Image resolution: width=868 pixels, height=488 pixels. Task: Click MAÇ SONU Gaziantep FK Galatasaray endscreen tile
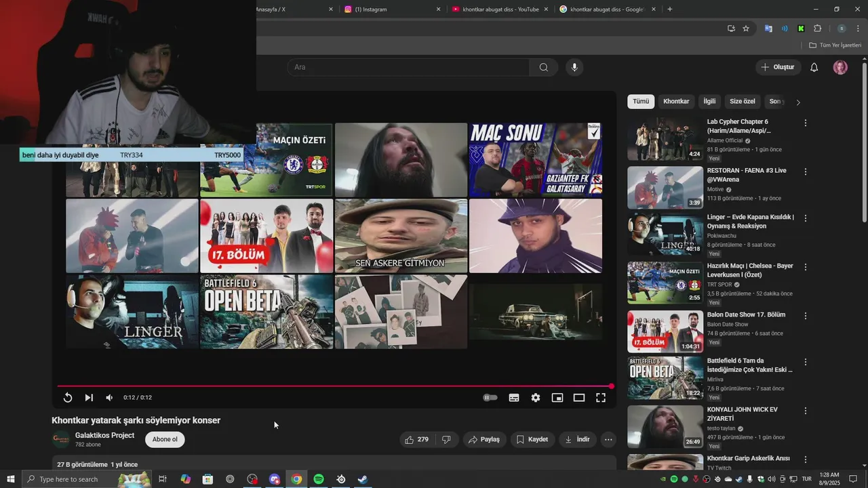coord(536,160)
